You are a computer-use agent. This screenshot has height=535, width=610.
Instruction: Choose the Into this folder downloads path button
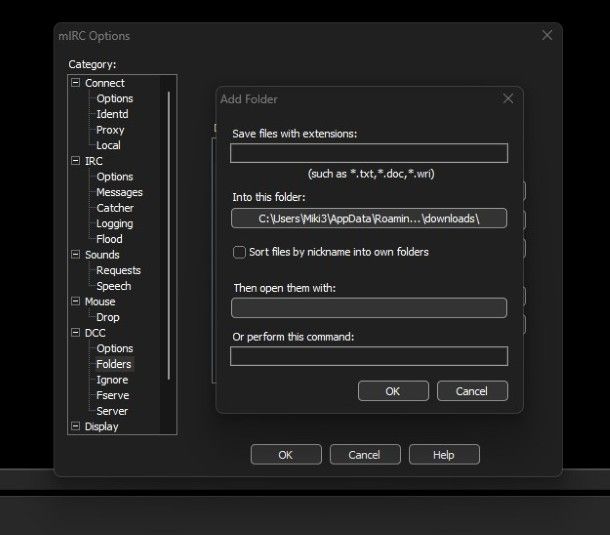369,218
